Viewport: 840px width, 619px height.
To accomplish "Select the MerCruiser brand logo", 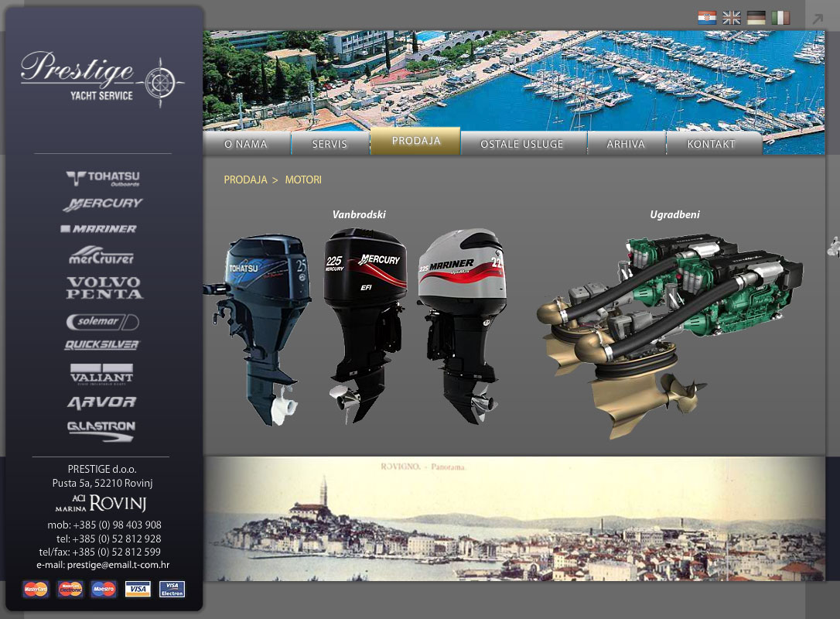I will (101, 256).
